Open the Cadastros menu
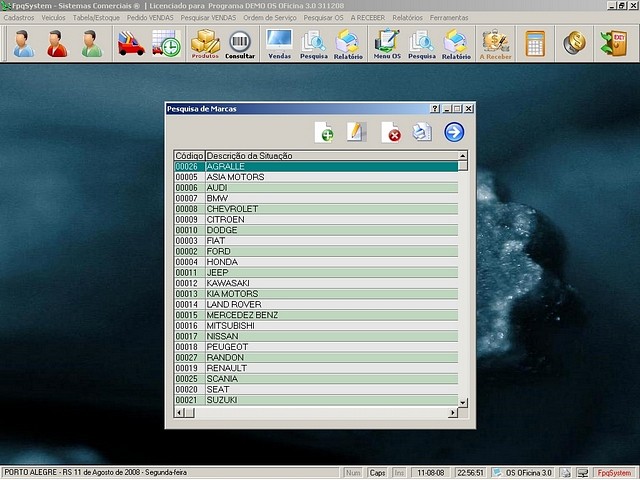The image size is (640, 480). pyautogui.click(x=19, y=18)
